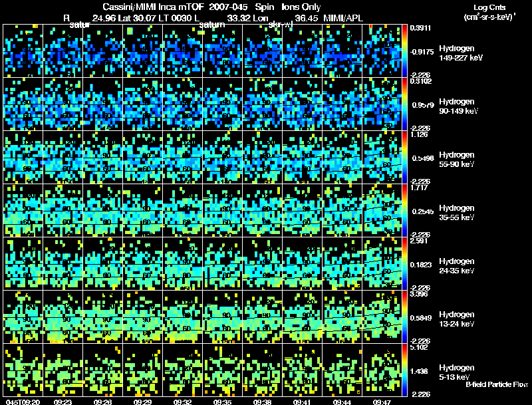
Task: Click the MIMI/APL credit text
Action: pos(343,18)
